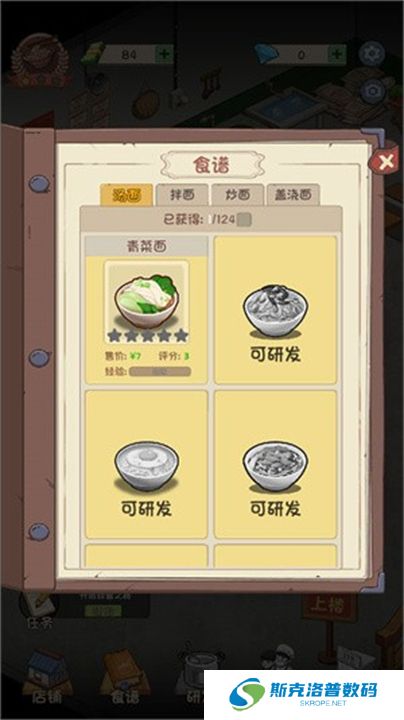404x720 pixels.
Task: Switch to the 拌面 tab
Action: [x=182, y=195]
